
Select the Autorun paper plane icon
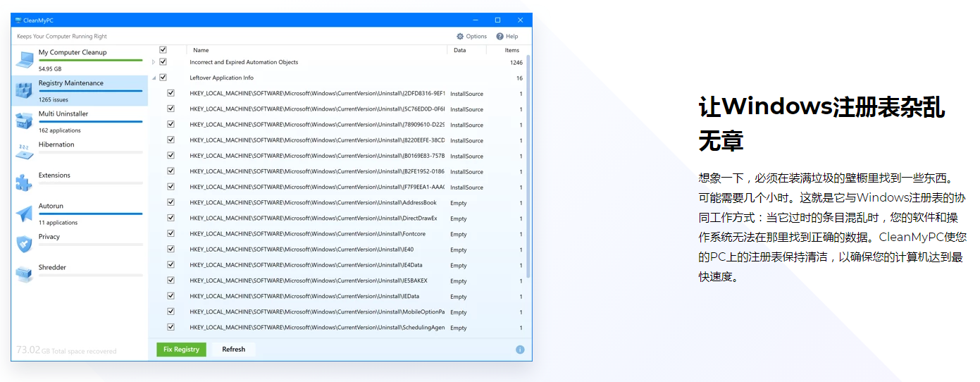[x=25, y=213]
